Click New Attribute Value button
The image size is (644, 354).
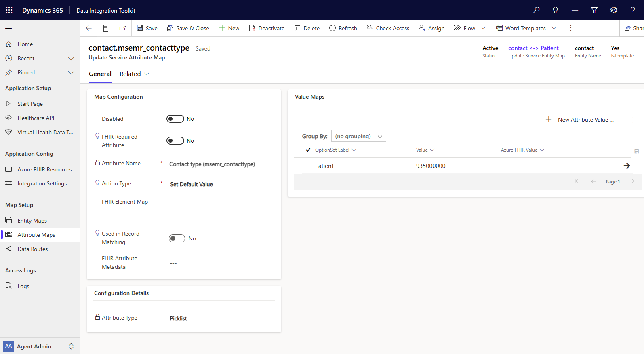(580, 120)
